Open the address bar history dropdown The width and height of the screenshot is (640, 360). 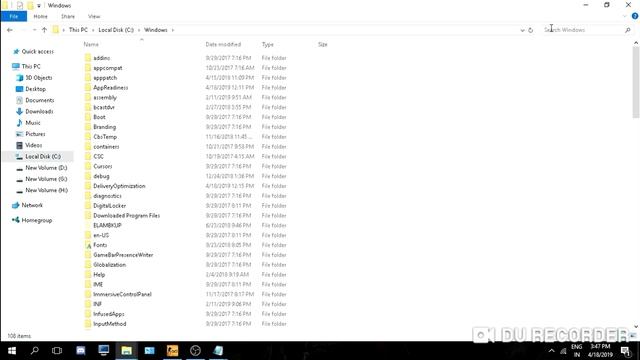(x=522, y=30)
